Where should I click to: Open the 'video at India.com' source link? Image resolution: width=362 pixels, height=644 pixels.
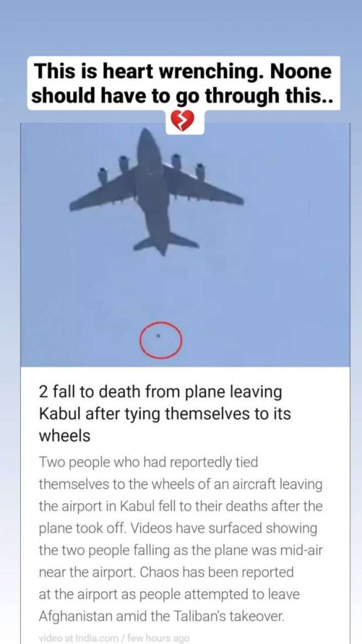[77, 638]
